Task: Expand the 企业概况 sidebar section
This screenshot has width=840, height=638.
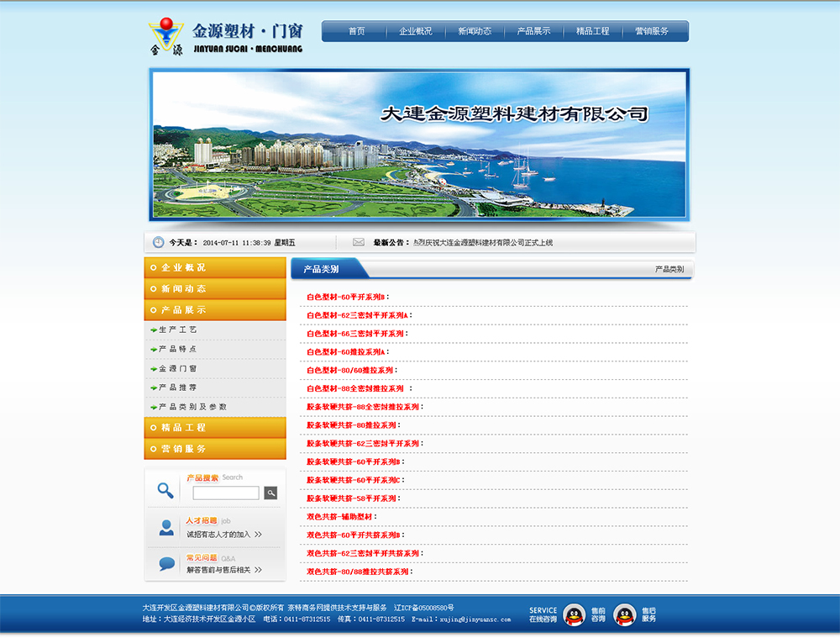Action: (215, 268)
